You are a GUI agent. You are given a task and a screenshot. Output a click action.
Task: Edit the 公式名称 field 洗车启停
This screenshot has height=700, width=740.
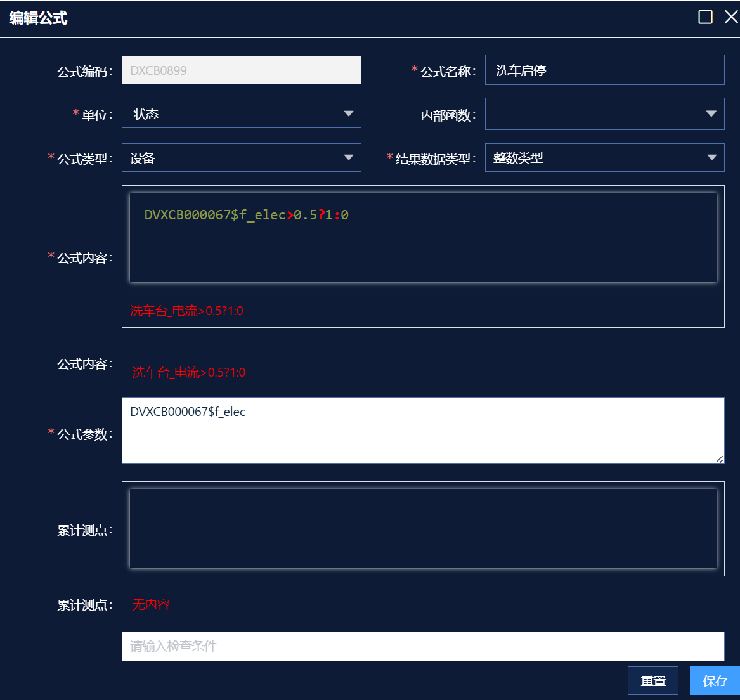pyautogui.click(x=604, y=70)
